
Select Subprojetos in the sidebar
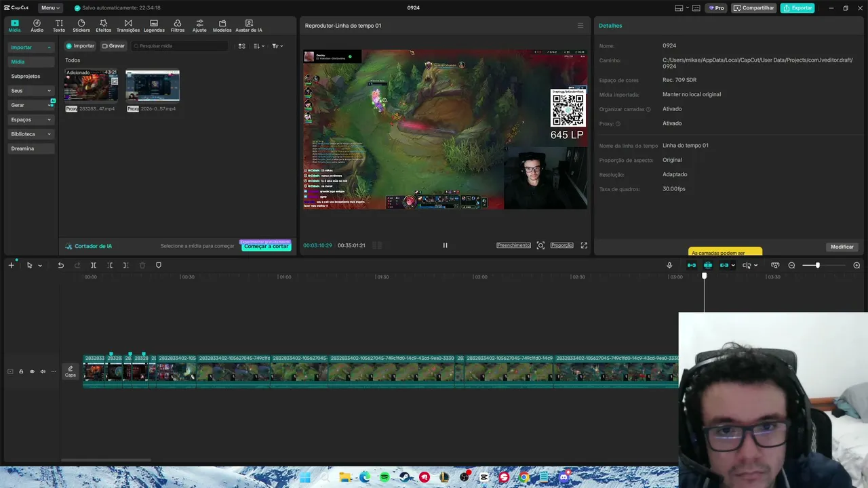26,76
